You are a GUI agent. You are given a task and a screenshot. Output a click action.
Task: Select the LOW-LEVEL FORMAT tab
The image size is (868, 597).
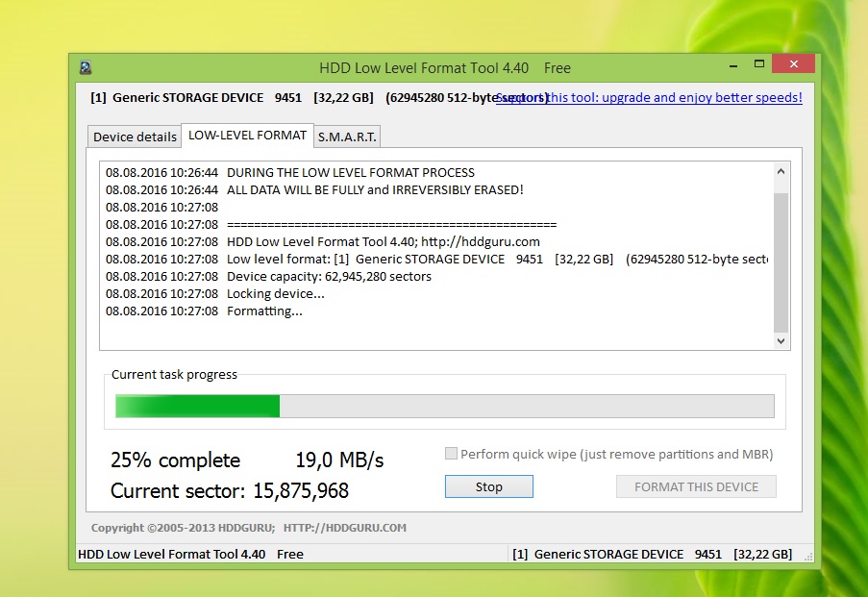247,136
